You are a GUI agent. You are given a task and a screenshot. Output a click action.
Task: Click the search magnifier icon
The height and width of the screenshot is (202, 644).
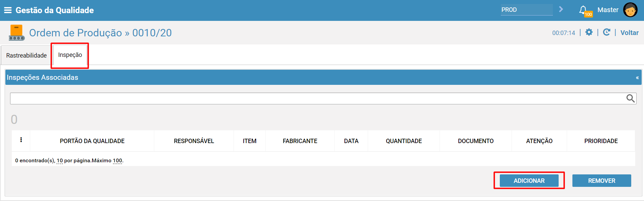click(x=631, y=98)
